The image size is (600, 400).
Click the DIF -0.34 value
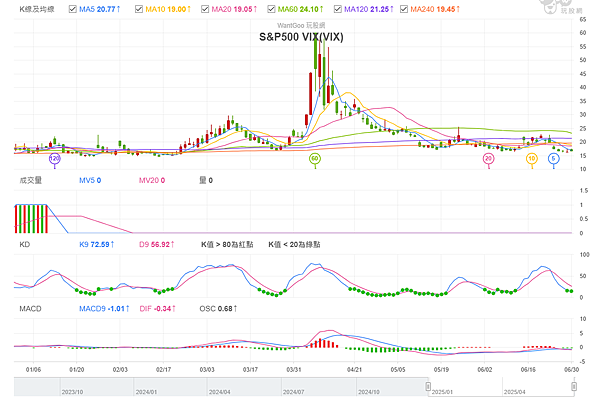[158, 309]
